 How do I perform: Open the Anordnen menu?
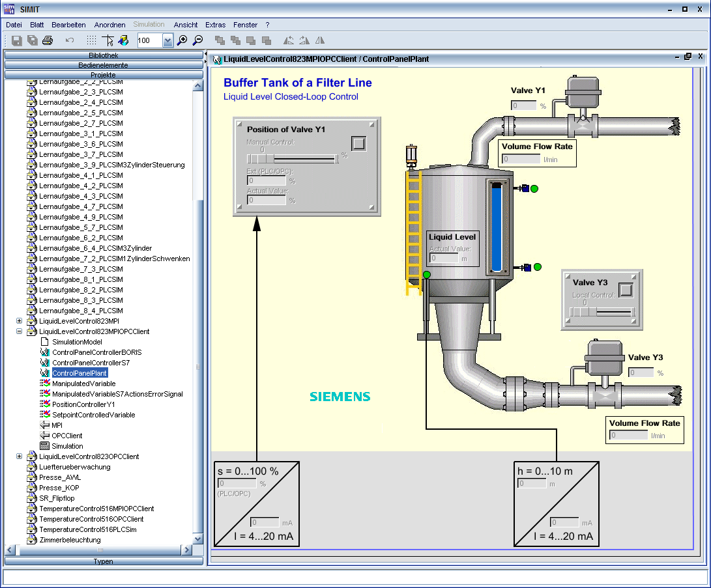click(x=109, y=25)
